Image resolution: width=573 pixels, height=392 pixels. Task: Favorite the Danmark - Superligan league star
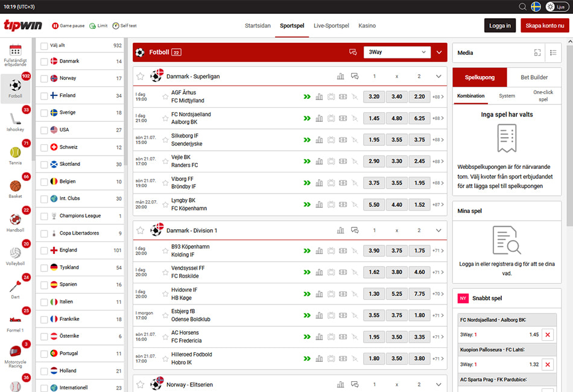(x=141, y=77)
